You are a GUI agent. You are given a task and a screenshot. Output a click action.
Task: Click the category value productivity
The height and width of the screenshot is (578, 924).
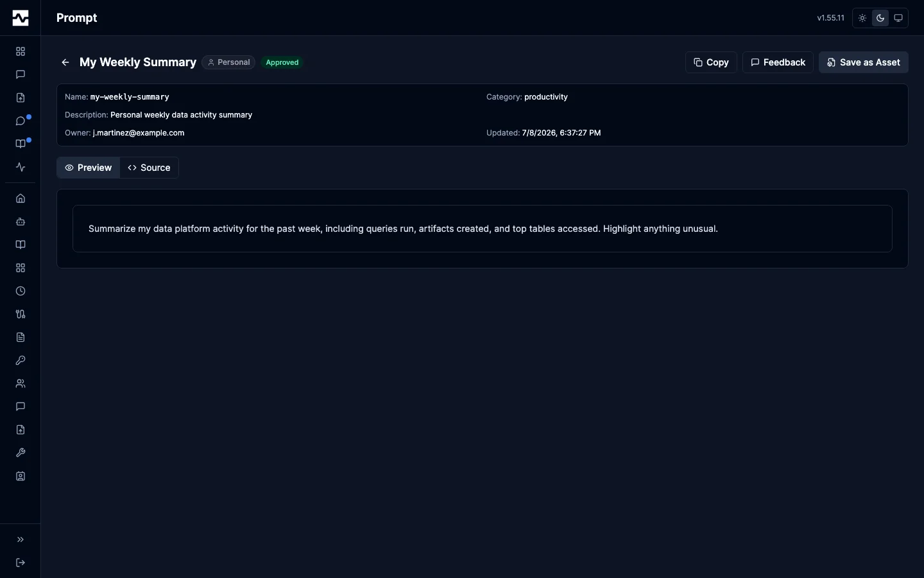coord(546,97)
